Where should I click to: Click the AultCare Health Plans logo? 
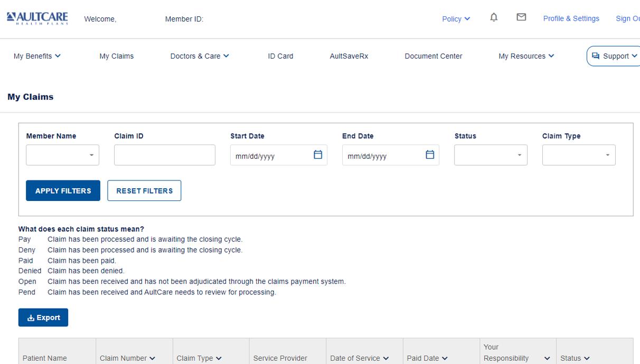point(37,17)
